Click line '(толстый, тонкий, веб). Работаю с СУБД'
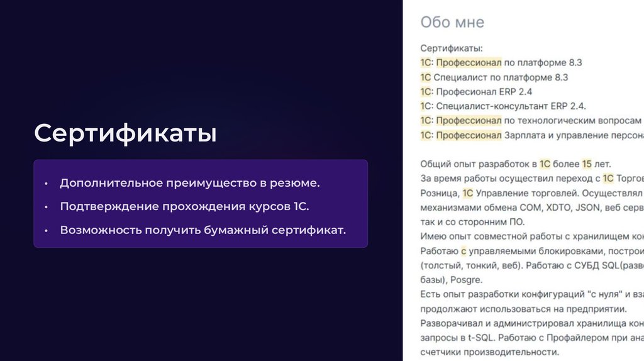 coord(532,265)
